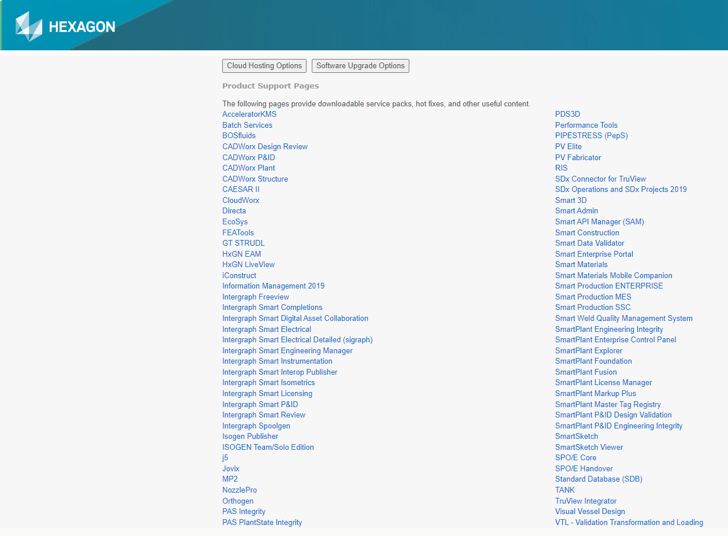Open the PDS3D page
This screenshot has height=536, width=728.
[567, 114]
